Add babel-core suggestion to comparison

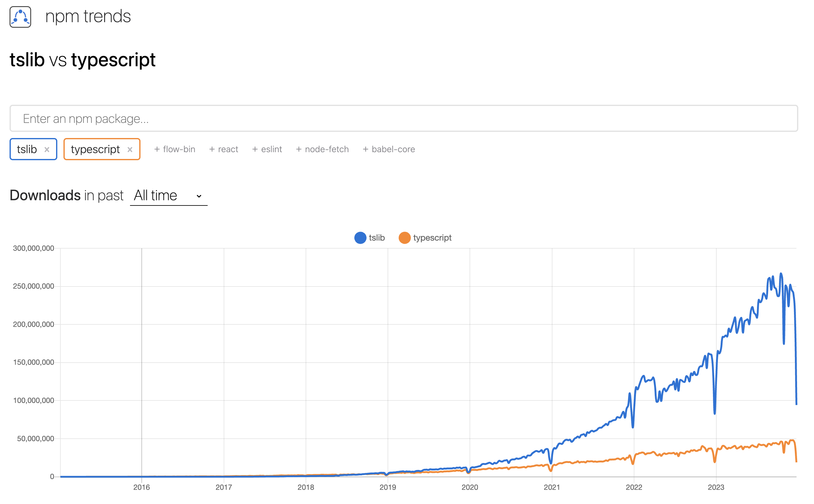pyautogui.click(x=389, y=149)
